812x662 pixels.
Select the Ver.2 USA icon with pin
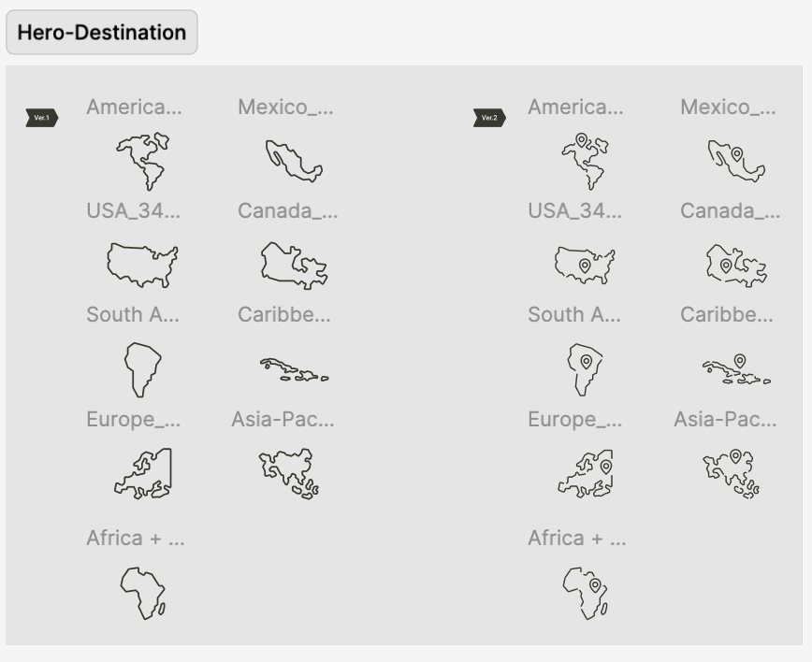click(586, 265)
